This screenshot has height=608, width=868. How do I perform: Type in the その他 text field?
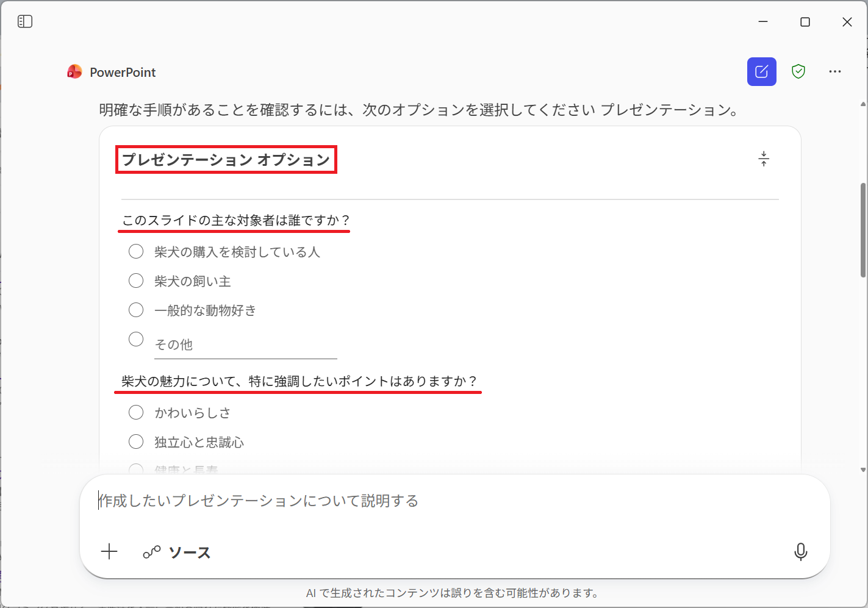(x=245, y=345)
